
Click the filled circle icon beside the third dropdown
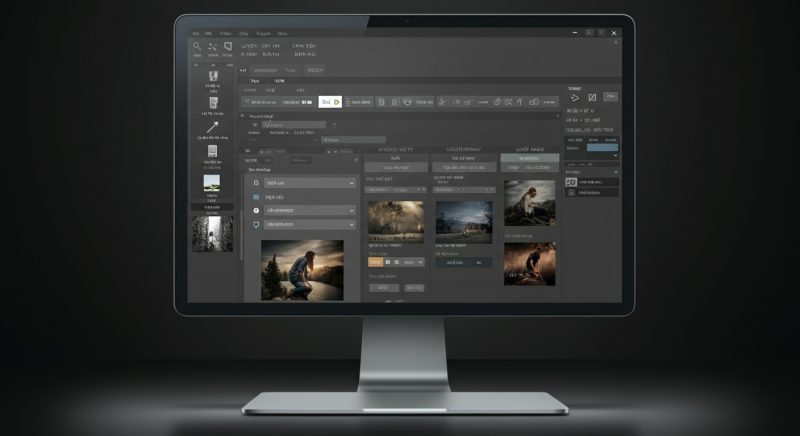click(x=256, y=210)
